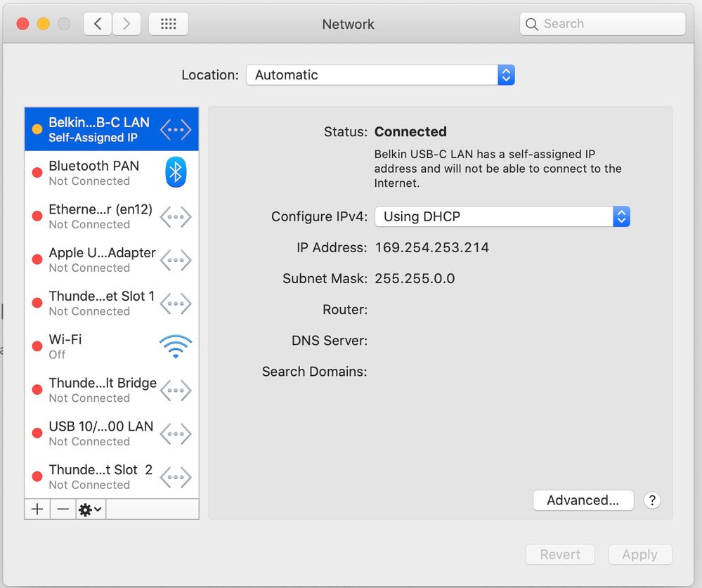Image resolution: width=702 pixels, height=588 pixels.
Task: Add a new network service with the plus button
Action: click(x=37, y=509)
